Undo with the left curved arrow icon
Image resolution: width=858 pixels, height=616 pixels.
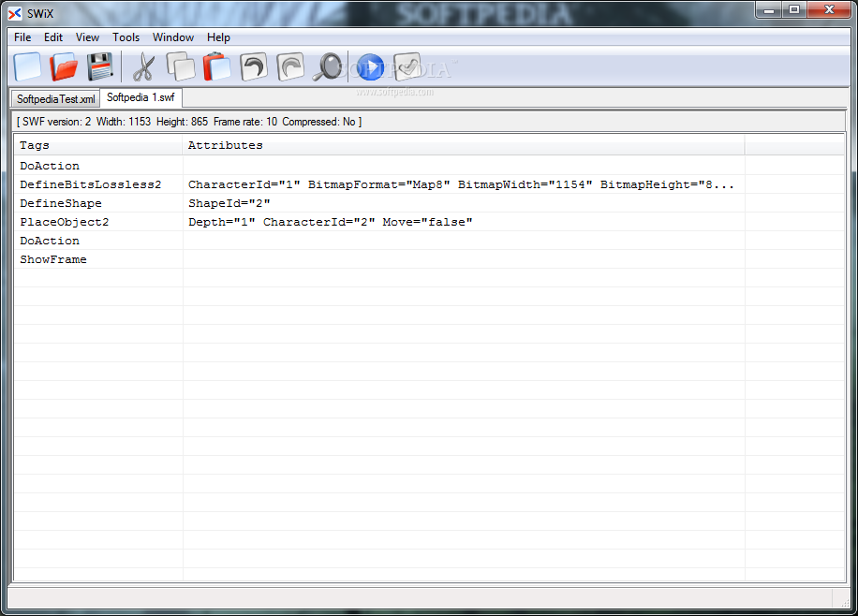point(253,66)
